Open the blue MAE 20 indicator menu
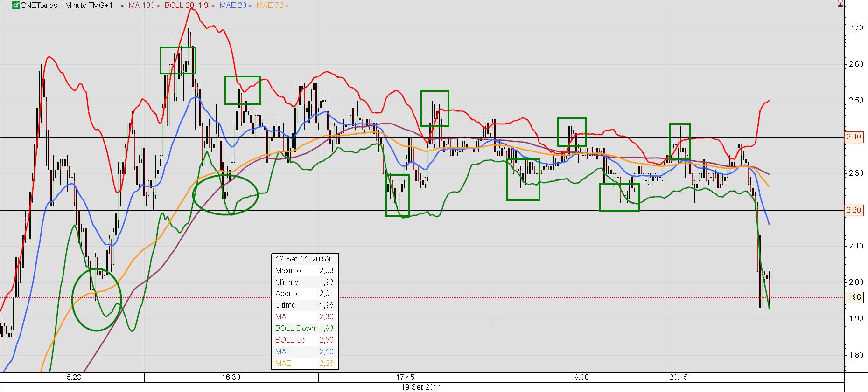The height and width of the screenshot is (392, 868). (250, 6)
